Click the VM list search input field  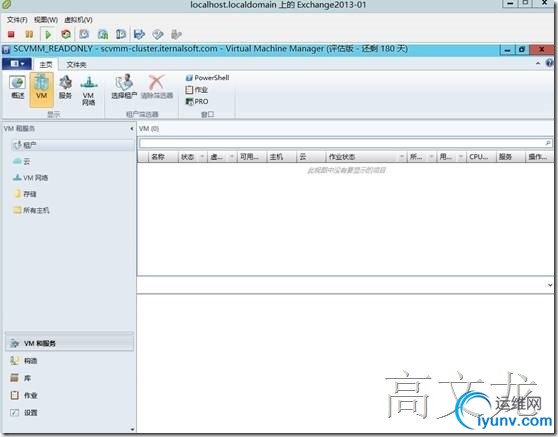pos(342,143)
